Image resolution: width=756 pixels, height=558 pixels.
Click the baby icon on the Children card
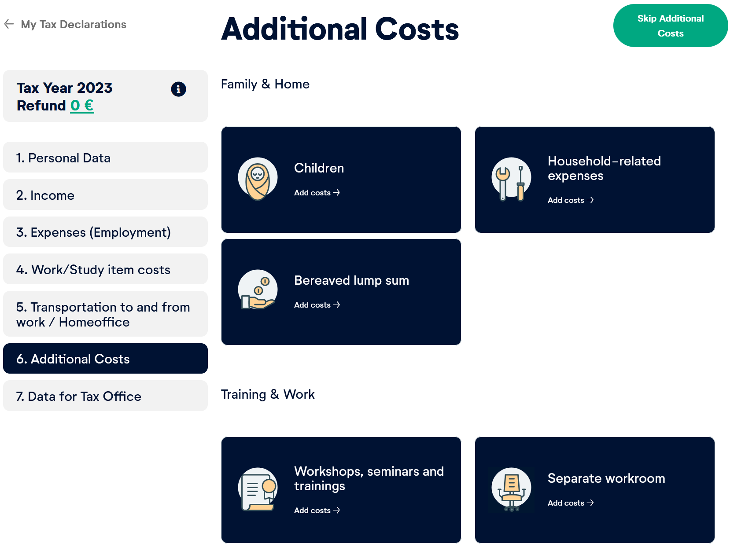[258, 178]
